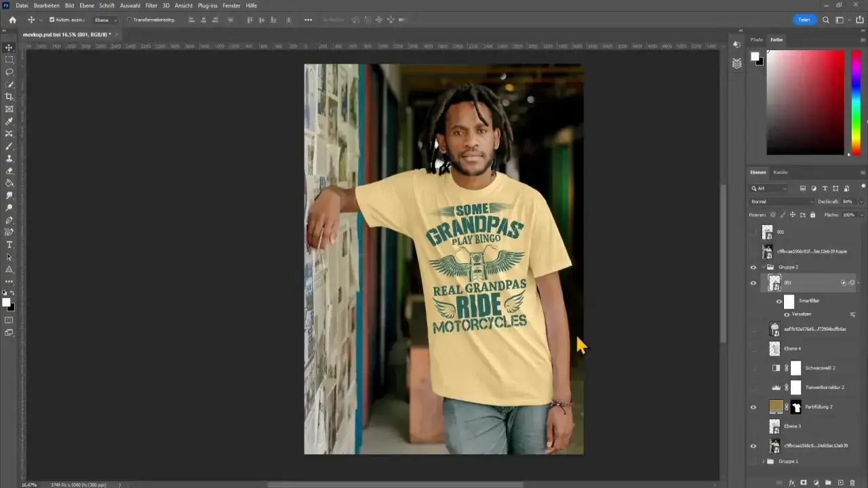Select the Horizontal Type tool
Viewport: 868px width, 488px height.
[x=9, y=245]
